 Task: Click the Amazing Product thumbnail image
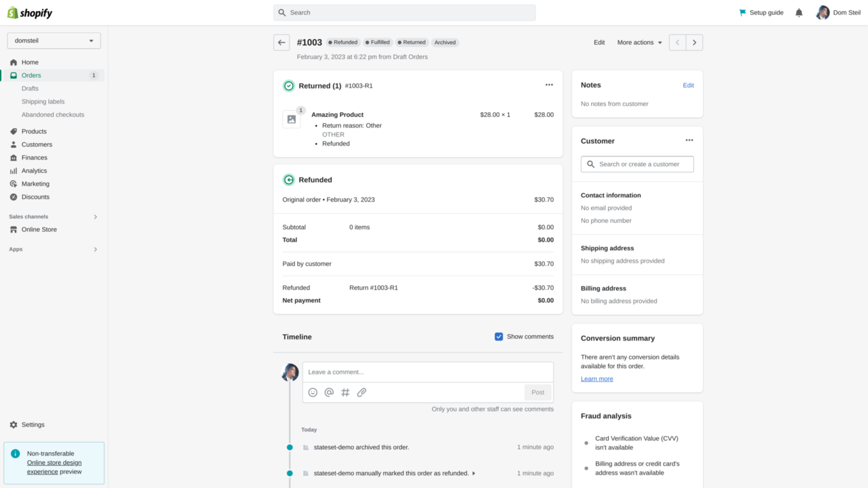[292, 119]
